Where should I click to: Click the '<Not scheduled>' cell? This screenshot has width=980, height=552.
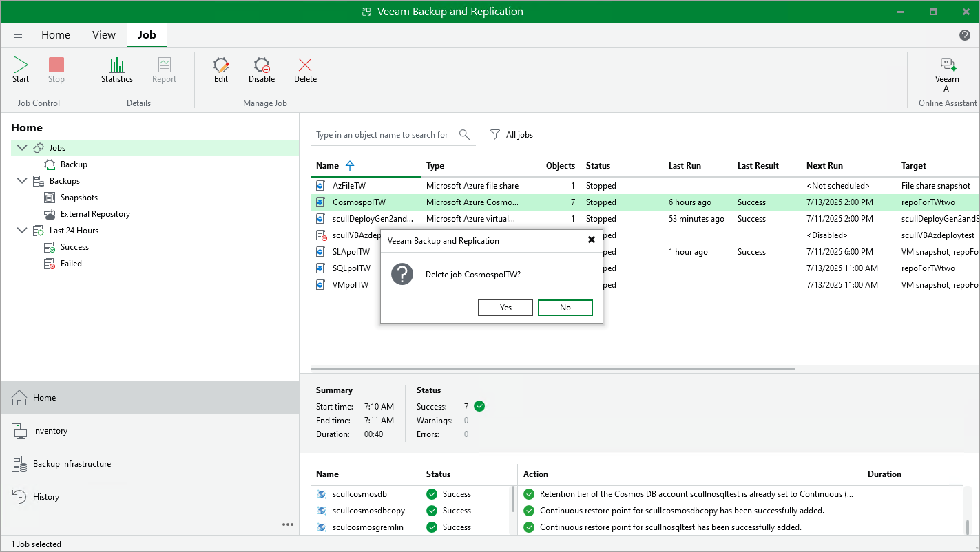click(x=838, y=186)
